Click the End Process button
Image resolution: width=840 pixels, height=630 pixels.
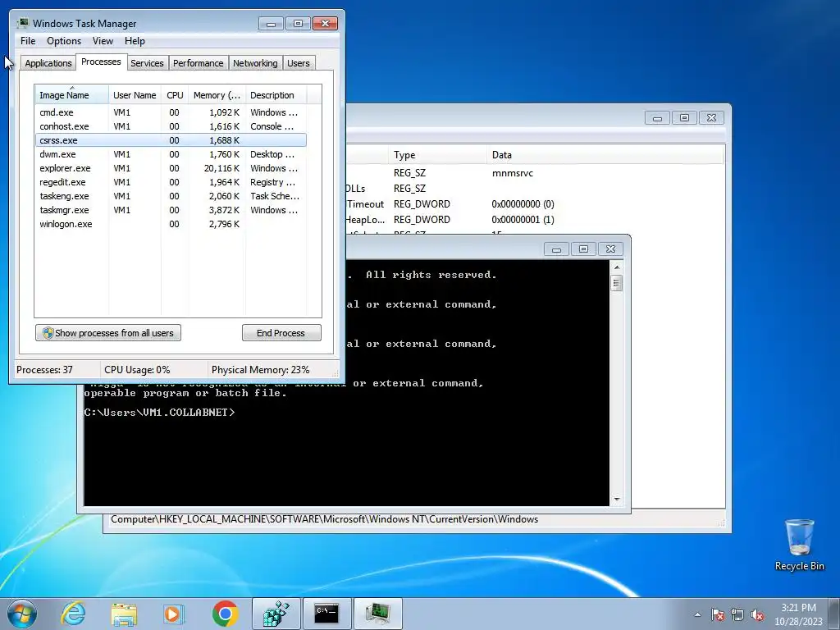(281, 333)
